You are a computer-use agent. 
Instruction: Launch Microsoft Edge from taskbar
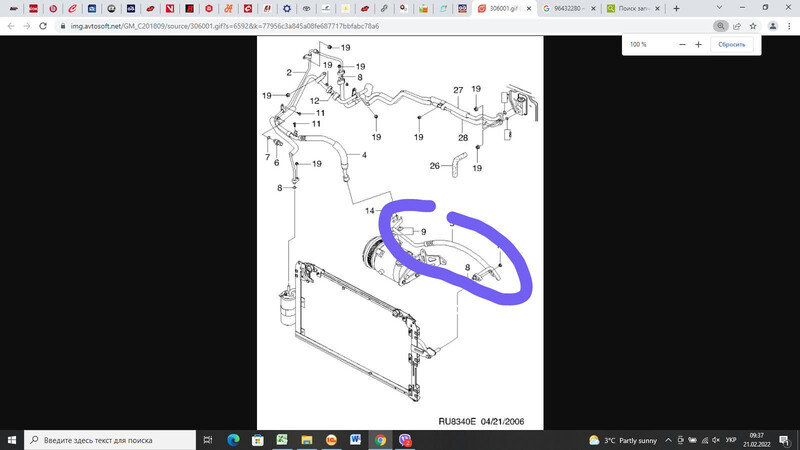coord(233,439)
